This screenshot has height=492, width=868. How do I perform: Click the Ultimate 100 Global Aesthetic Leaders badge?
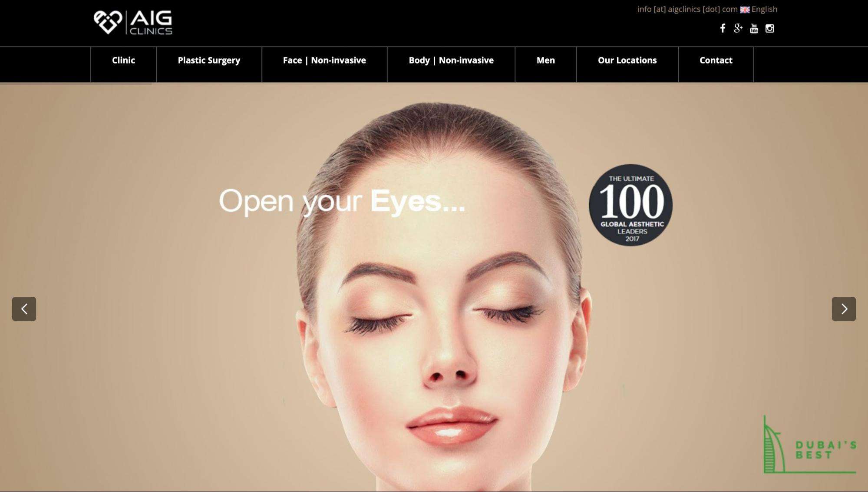630,205
